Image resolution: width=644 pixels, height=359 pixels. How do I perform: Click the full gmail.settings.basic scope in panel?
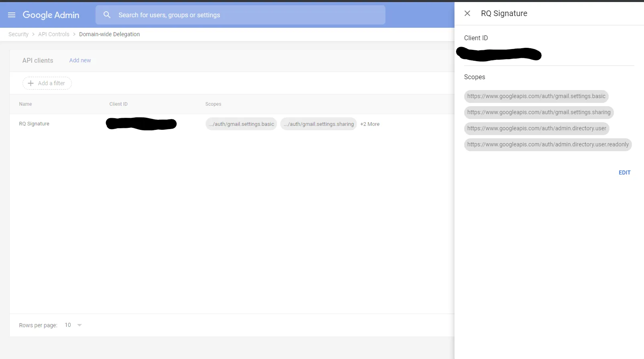click(x=536, y=96)
